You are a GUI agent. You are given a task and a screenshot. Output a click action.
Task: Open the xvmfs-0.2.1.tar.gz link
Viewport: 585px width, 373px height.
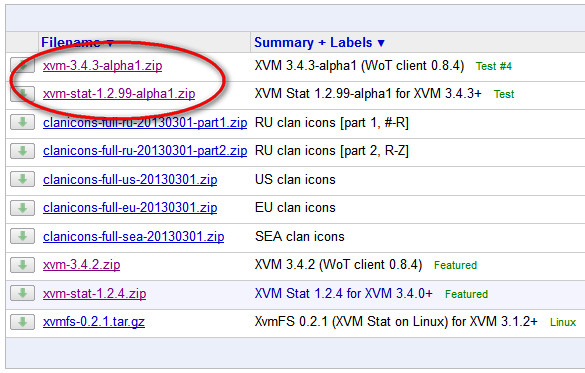coord(94,322)
